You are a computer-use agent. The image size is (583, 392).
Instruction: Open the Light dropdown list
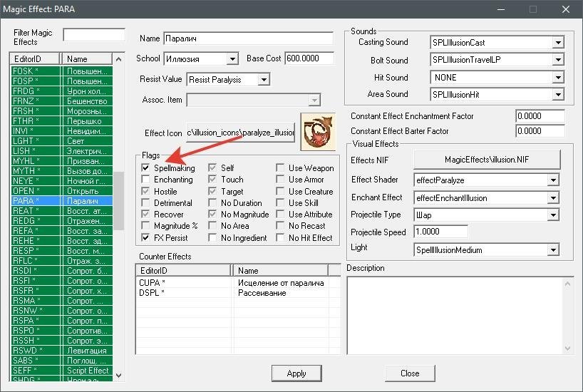[552, 250]
